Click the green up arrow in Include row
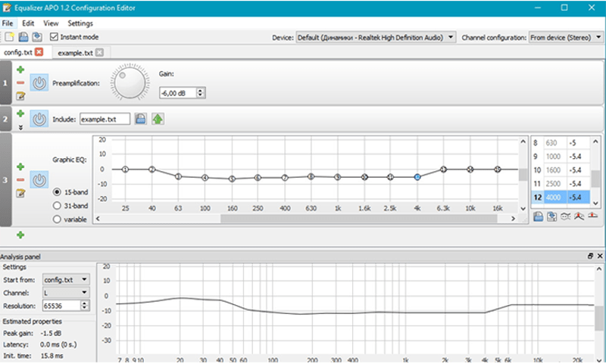 (x=158, y=119)
